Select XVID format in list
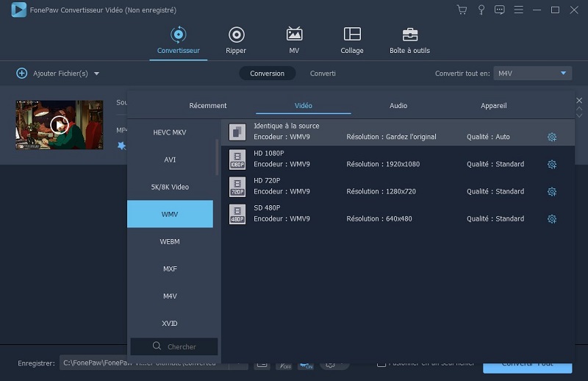The width and height of the screenshot is (588, 381). (x=170, y=323)
